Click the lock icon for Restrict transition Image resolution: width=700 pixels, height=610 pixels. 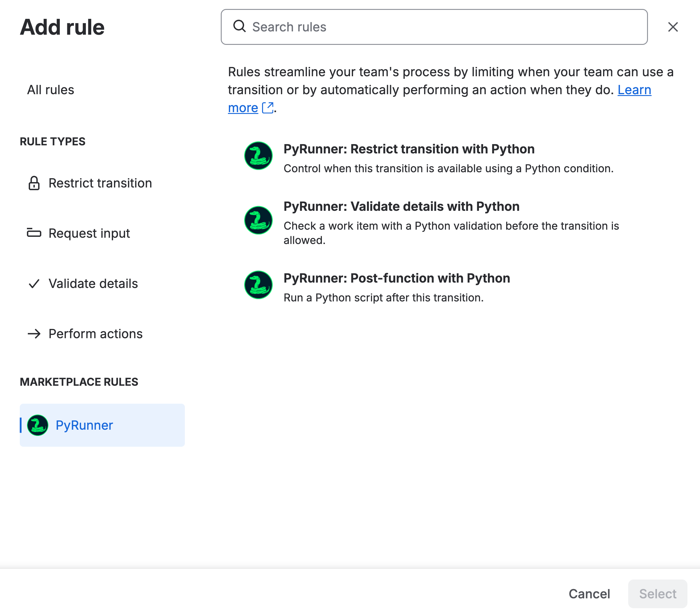pos(34,183)
